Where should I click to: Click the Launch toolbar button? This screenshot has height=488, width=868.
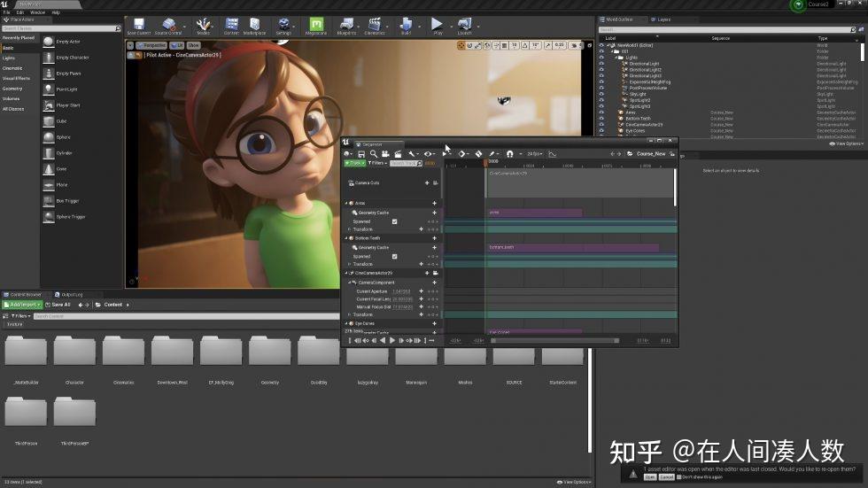(x=464, y=26)
